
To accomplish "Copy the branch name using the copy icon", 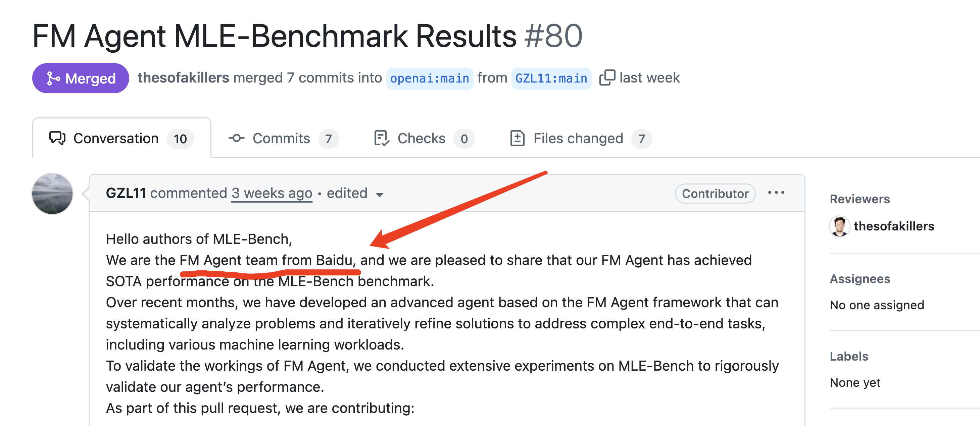I will pos(607,77).
